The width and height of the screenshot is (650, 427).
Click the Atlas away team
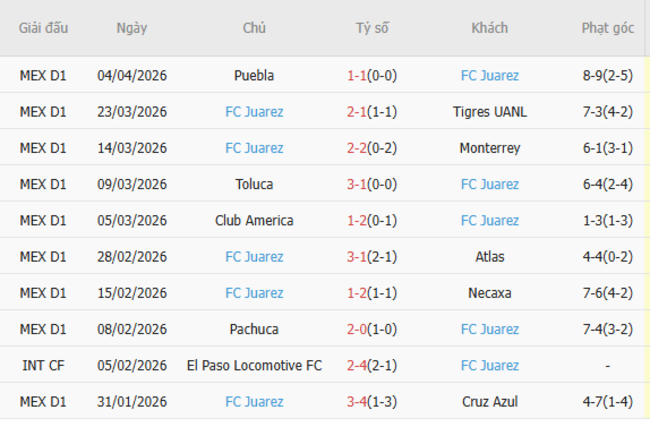[x=489, y=257]
